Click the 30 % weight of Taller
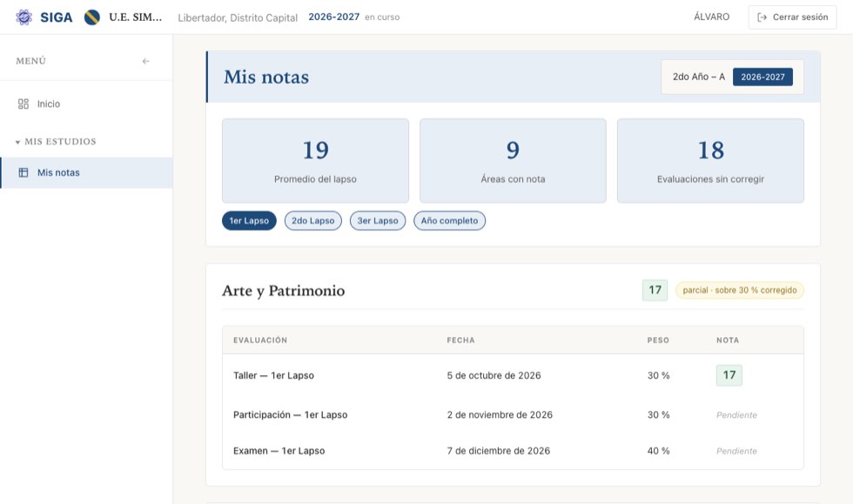853x504 pixels. pos(658,375)
